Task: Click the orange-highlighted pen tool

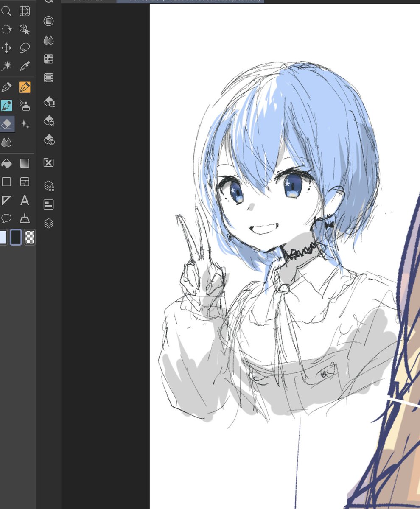Action: pos(25,87)
